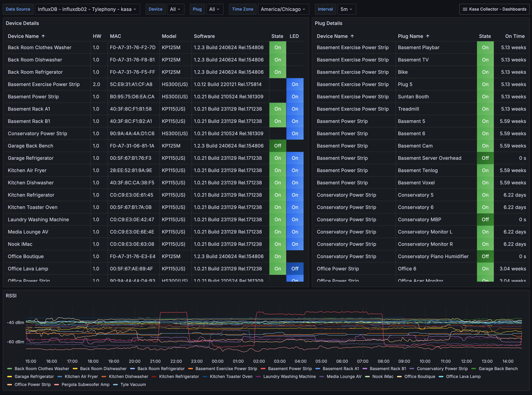Click the Pergola Subwoofer Amp legend color swatch

coord(57,384)
